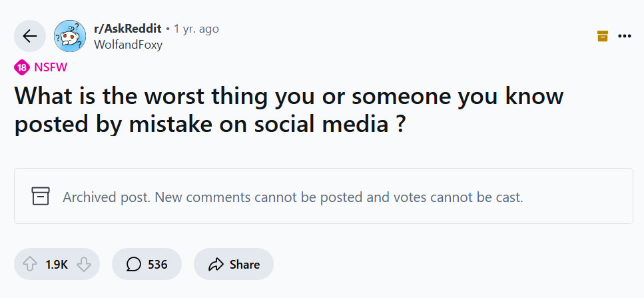Click the '1 yr. ago' timestamp
Image resolution: width=644 pixels, height=298 pixels.
pos(196,29)
